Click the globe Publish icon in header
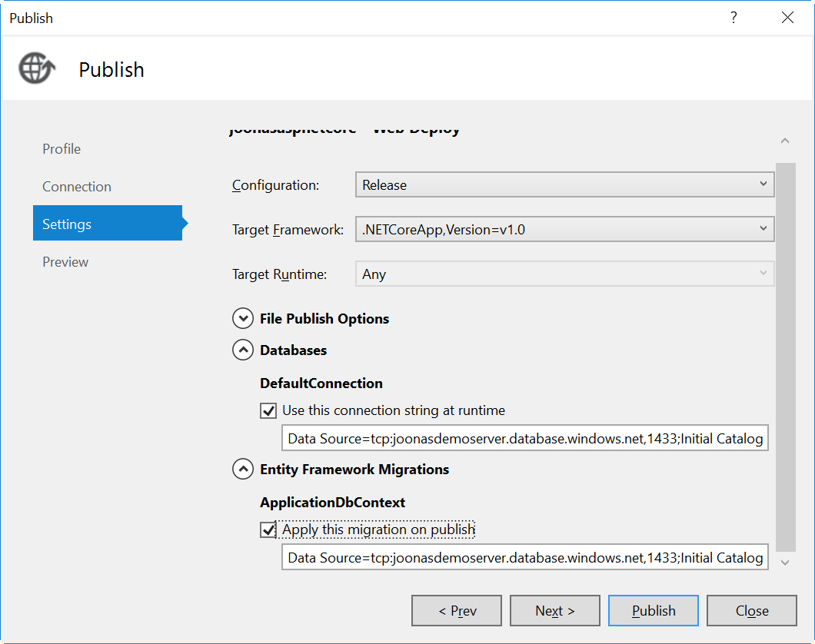 pos(37,68)
